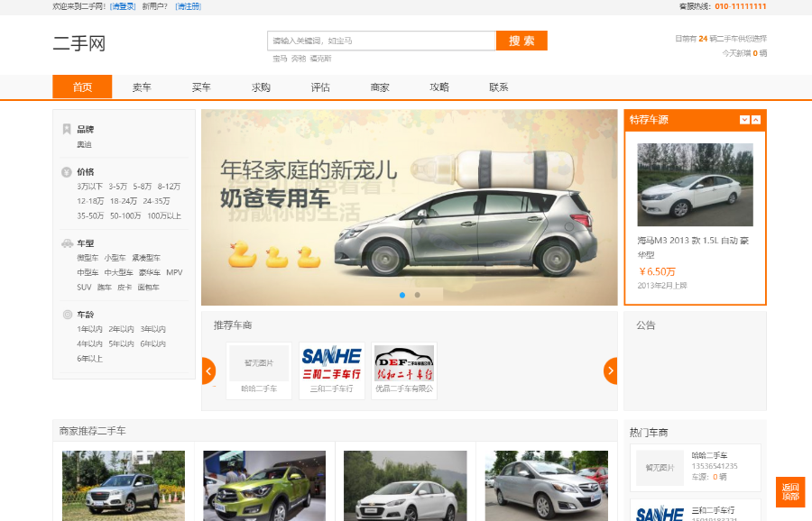The height and width of the screenshot is (521, 812).
Task: Show previous dealers with left arrow
Action: coord(208,370)
